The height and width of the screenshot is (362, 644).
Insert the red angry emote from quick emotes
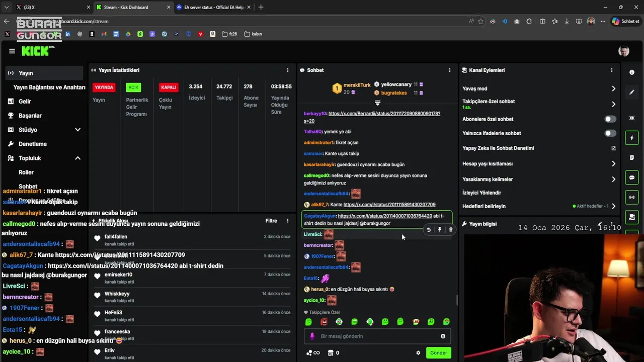[x=324, y=322]
